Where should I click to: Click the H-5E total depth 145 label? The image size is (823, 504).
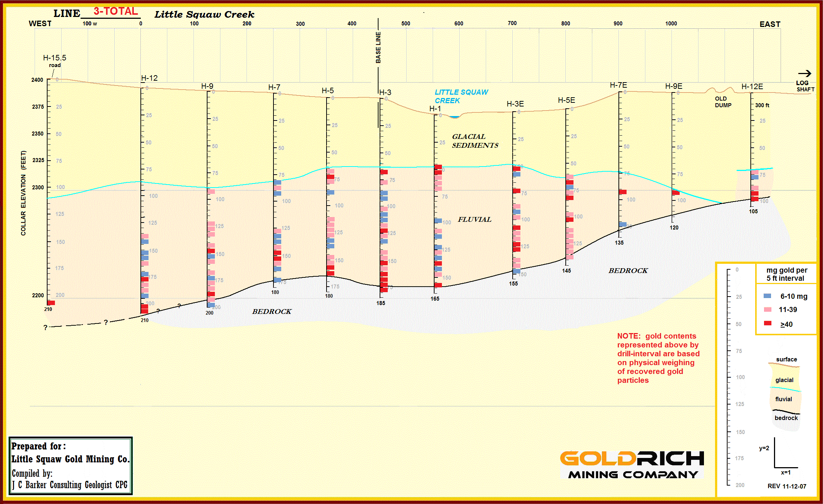coord(566,271)
